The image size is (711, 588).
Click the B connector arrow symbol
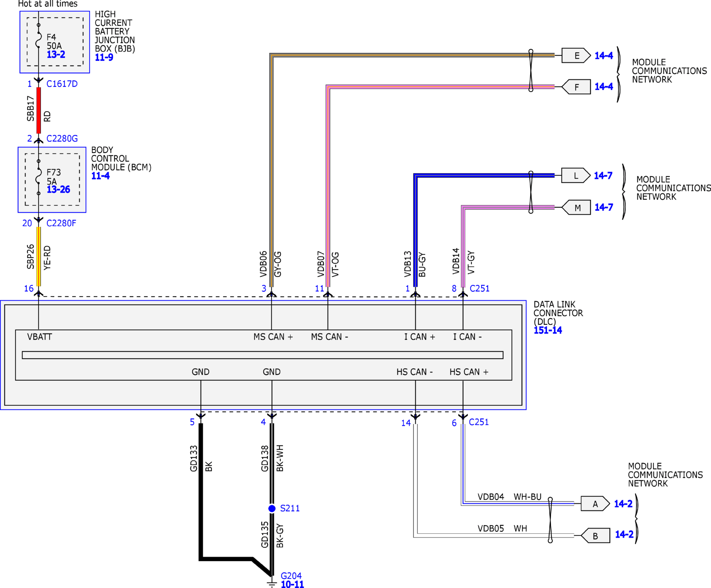(596, 536)
